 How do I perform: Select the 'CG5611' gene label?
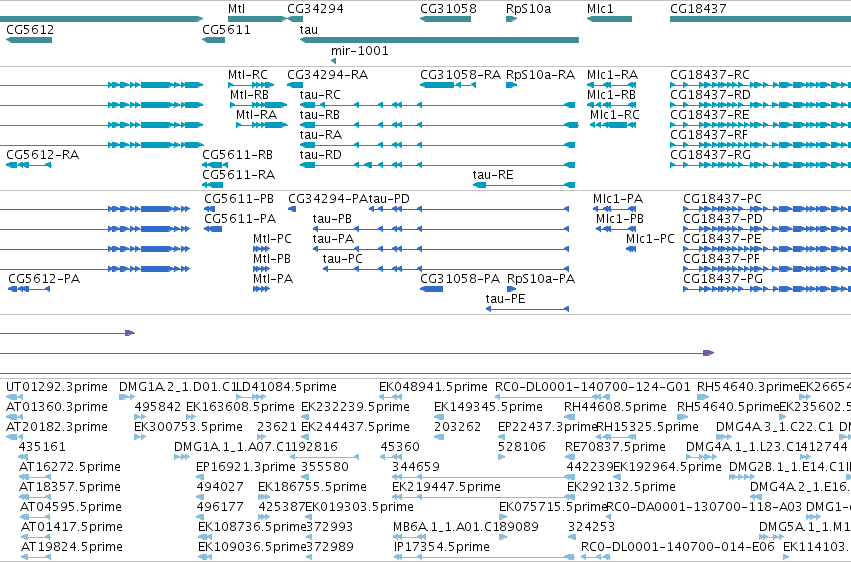click(226, 29)
